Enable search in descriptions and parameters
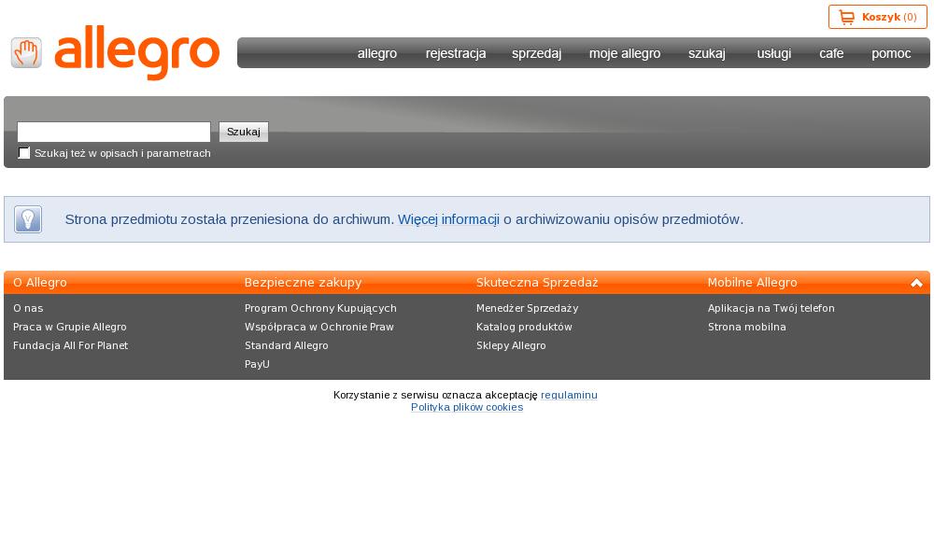This screenshot has height=560, width=934. tap(24, 153)
